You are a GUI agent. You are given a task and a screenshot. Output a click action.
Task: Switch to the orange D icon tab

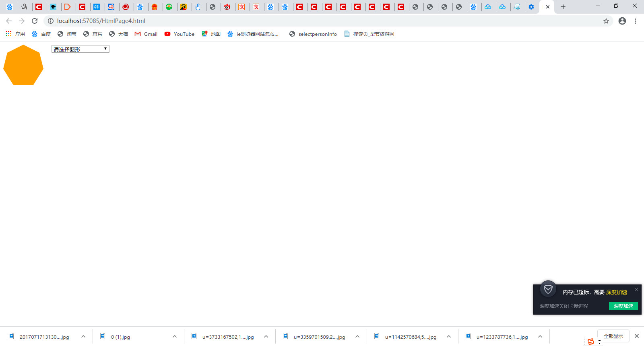[68, 7]
